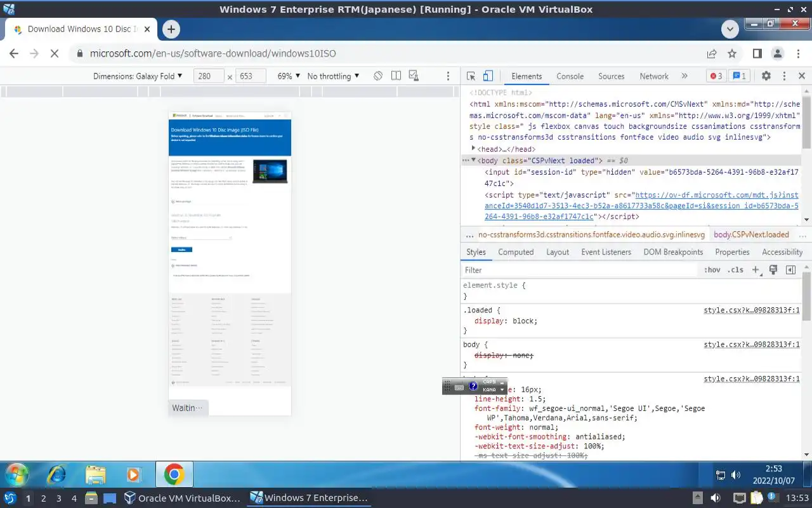812x508 pixels.
Task: Go back to previous page
Action: 14,54
